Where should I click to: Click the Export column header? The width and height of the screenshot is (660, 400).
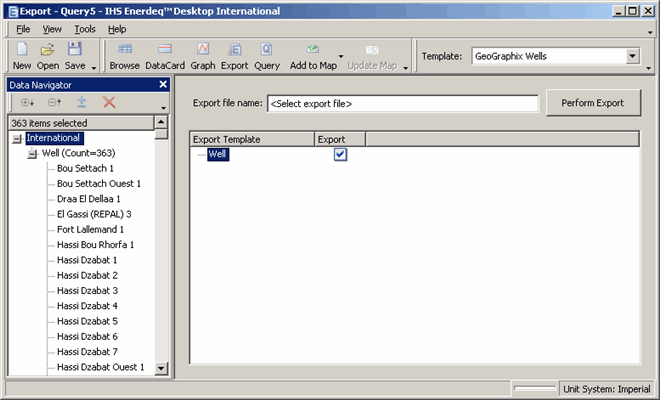pyautogui.click(x=340, y=139)
